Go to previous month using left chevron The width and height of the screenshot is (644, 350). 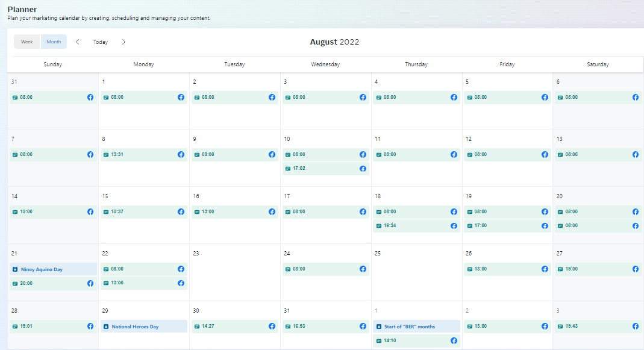pyautogui.click(x=77, y=42)
